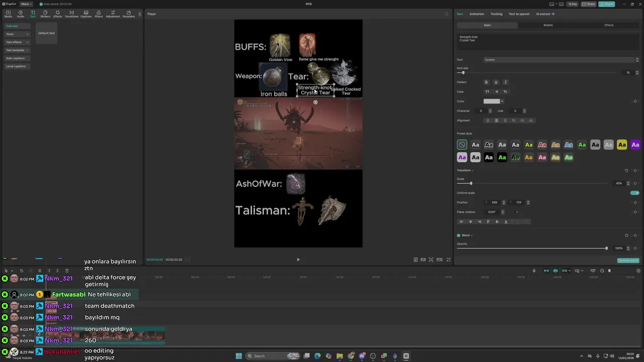Click the Scale slider handle
644x362 pixels.
[x=471, y=183]
